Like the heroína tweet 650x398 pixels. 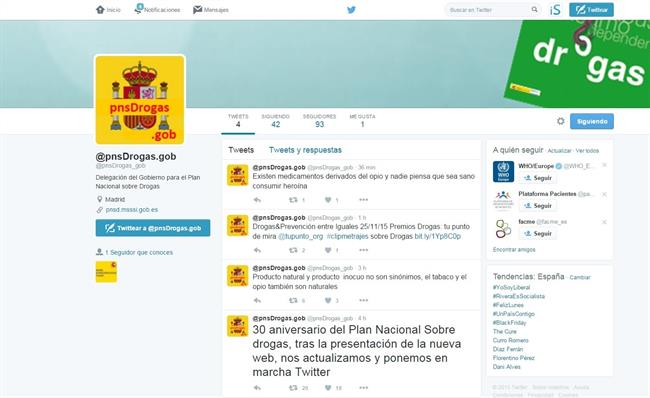(x=328, y=200)
